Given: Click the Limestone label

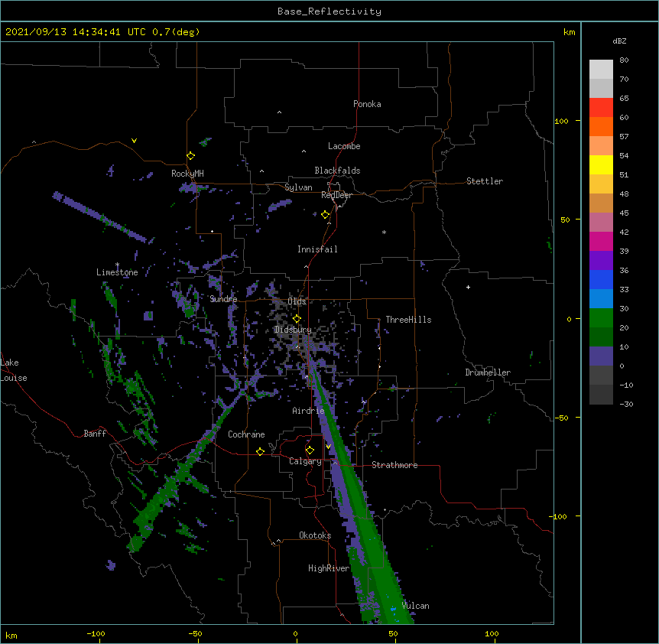Looking at the screenshot, I should pos(117,272).
